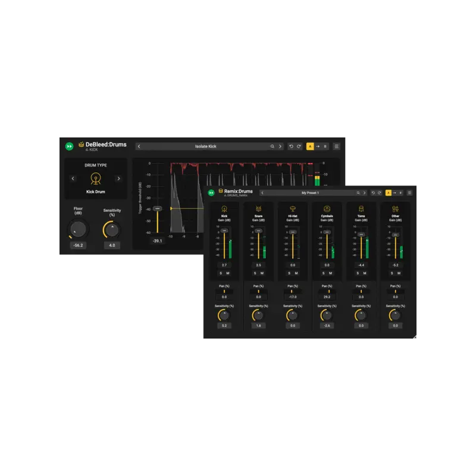Screen dimensions: 476x476
Task: Select state B in Remix:Drums
Action: pyautogui.click(x=400, y=193)
